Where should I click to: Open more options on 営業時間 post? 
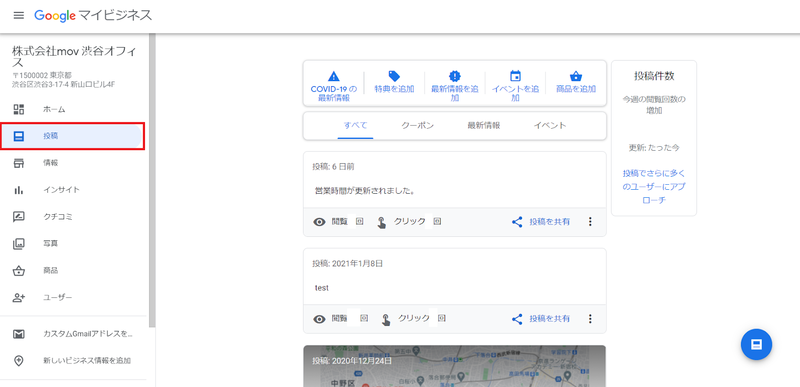coord(590,222)
